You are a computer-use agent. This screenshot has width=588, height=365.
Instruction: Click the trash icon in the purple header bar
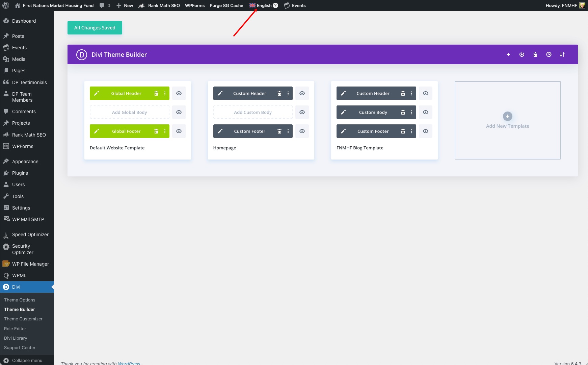(x=535, y=54)
